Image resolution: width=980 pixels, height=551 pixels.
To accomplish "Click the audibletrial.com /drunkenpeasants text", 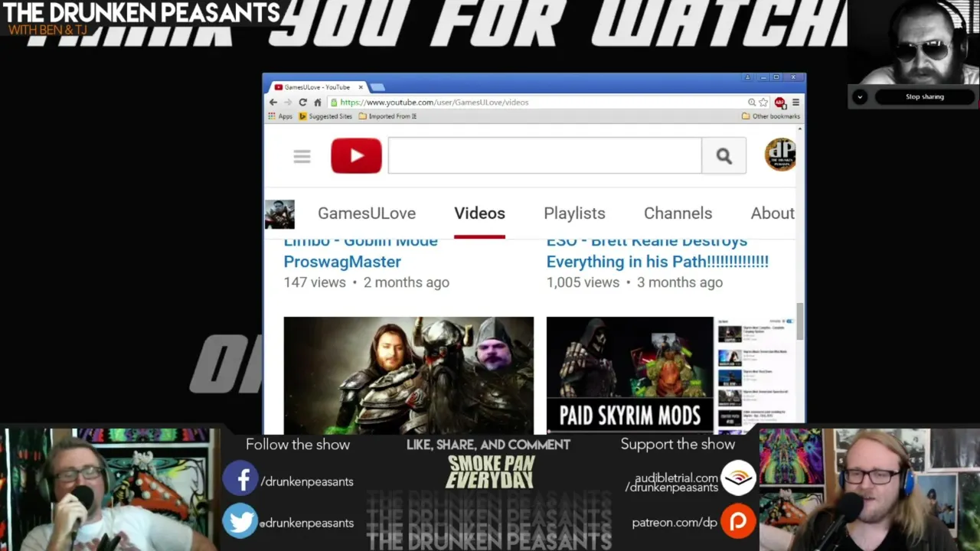I will coord(672,482).
